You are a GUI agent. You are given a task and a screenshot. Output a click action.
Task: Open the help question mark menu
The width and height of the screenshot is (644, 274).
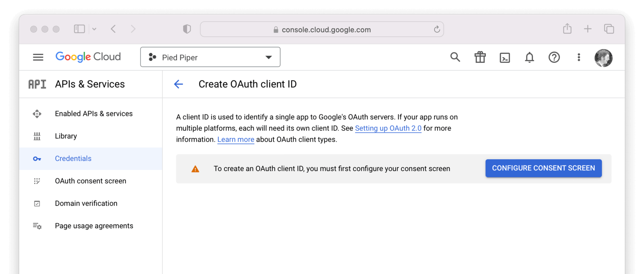click(554, 57)
